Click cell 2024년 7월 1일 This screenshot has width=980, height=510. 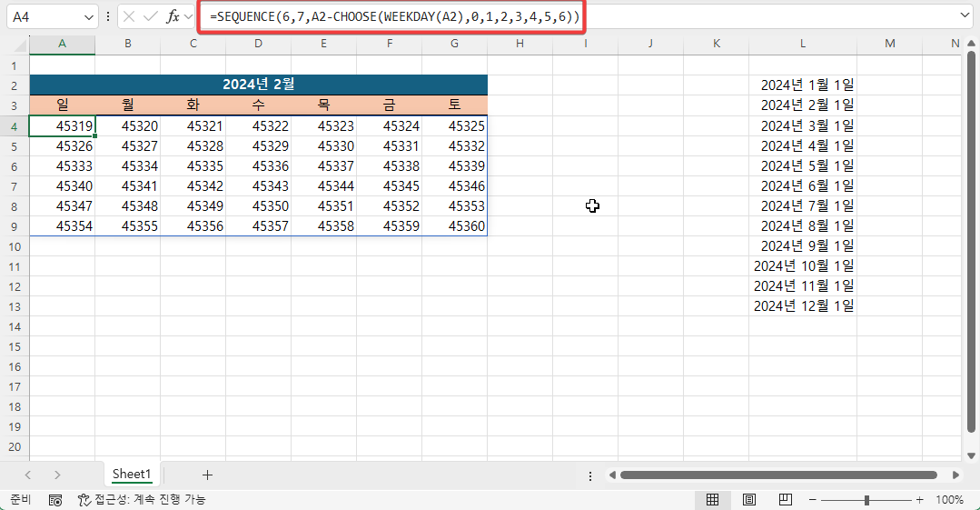coord(803,205)
